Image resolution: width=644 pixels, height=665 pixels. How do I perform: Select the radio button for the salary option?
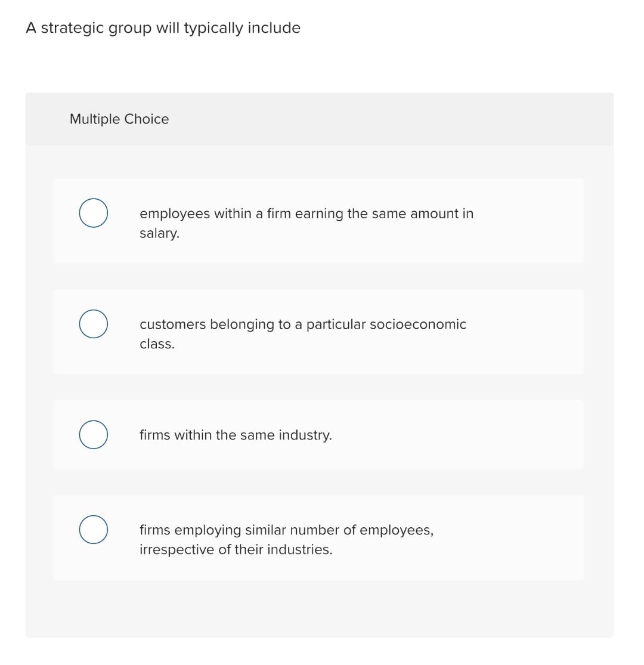[92, 214]
